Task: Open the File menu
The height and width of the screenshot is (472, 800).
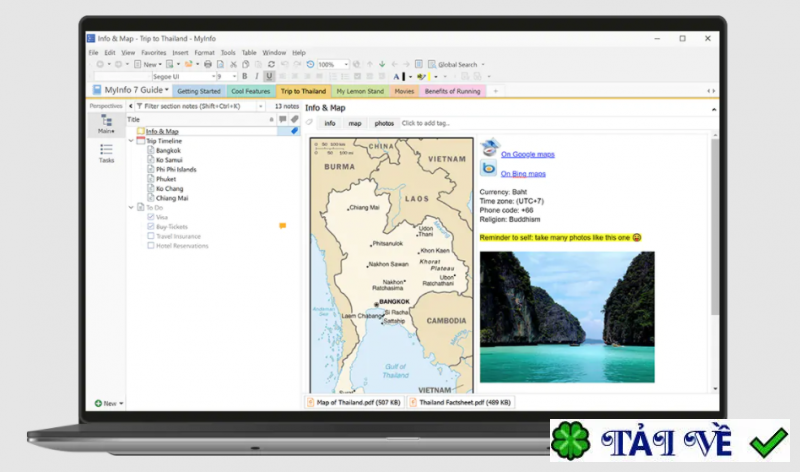Action: pos(93,53)
